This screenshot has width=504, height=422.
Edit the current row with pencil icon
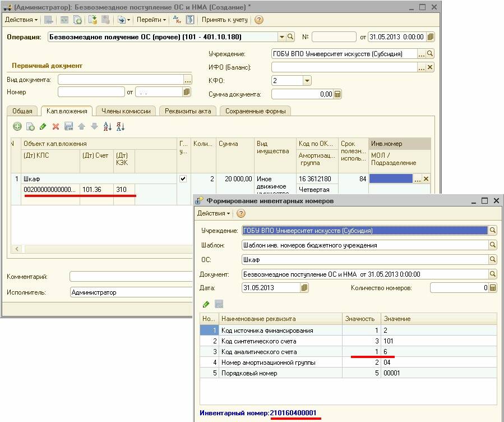[x=43, y=126]
